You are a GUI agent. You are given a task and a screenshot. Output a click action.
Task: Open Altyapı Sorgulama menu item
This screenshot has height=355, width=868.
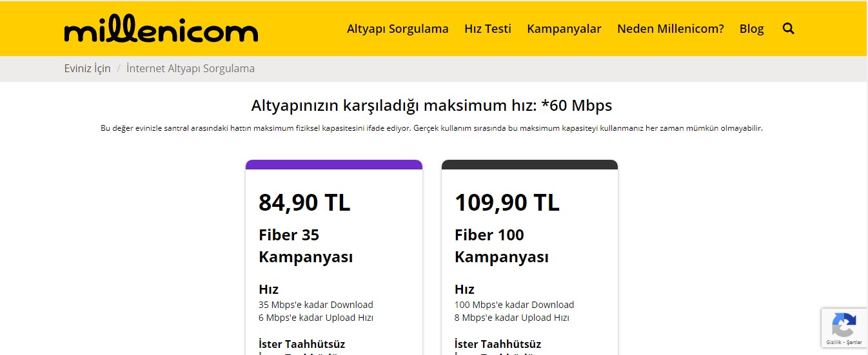coord(397,29)
